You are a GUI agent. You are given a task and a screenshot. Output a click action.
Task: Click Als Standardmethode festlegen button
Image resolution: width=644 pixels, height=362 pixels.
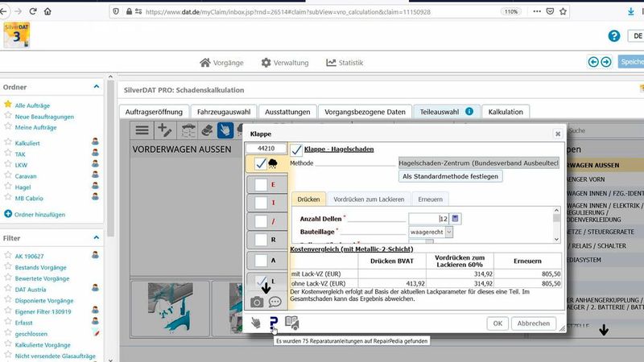pyautogui.click(x=450, y=176)
